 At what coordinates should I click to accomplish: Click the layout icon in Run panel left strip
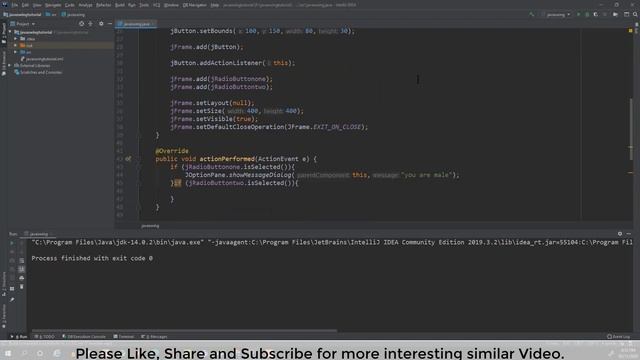point(12,289)
